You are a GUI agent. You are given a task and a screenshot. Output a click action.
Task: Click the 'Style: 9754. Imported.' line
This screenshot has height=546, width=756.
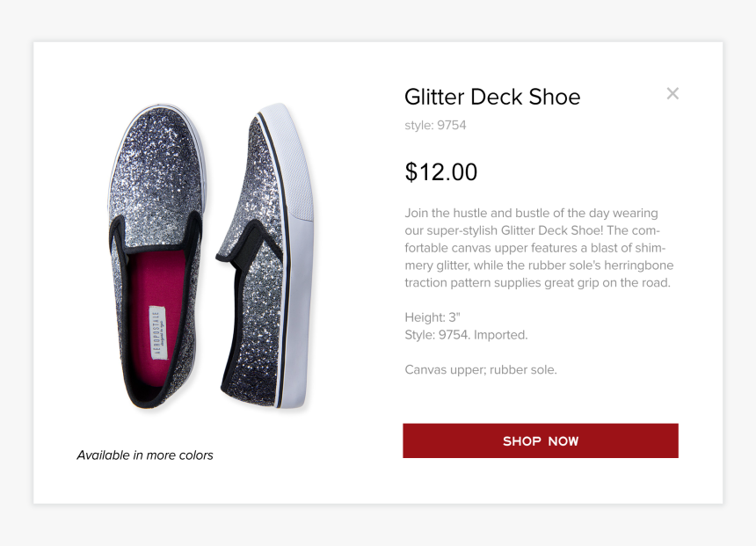click(466, 335)
